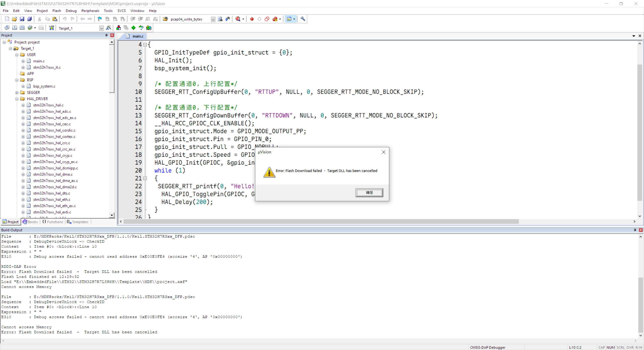Open the Target_1 selection dropdown

(101, 28)
